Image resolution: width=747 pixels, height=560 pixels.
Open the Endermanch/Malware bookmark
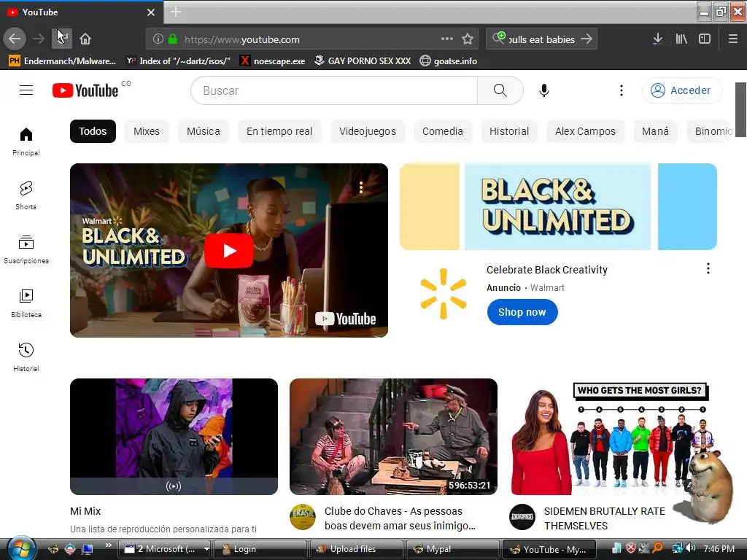[x=63, y=61]
